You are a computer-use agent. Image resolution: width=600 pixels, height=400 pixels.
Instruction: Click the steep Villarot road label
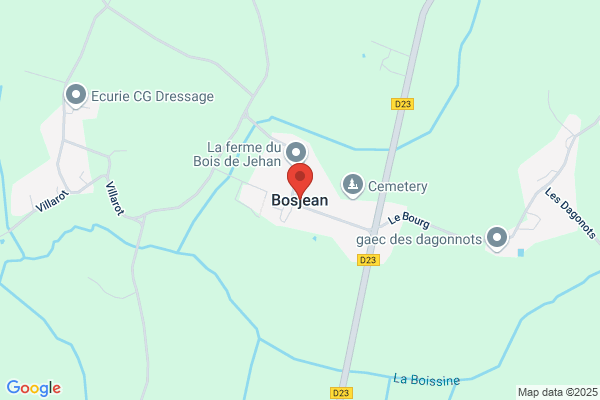[115, 198]
